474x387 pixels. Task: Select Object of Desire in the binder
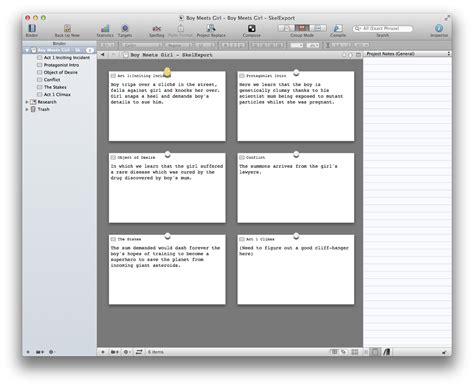tap(60, 72)
